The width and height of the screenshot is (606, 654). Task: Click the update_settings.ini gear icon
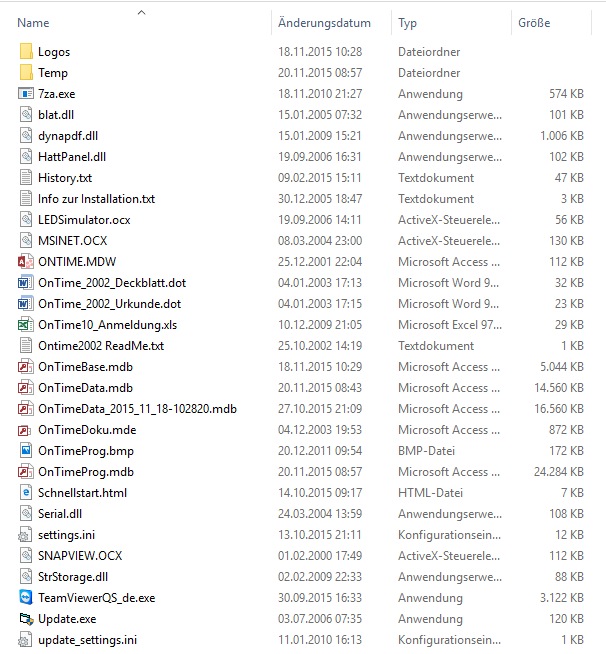pos(25,640)
